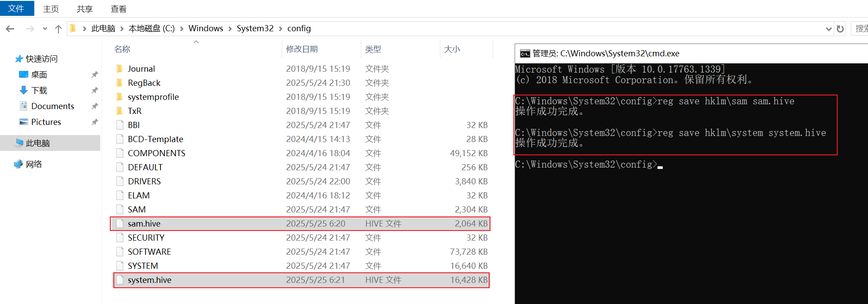Click the TxR folder icon

[119, 111]
